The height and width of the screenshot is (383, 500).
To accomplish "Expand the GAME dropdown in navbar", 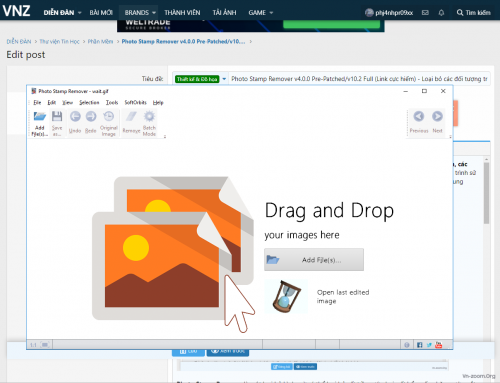I will click(x=261, y=13).
